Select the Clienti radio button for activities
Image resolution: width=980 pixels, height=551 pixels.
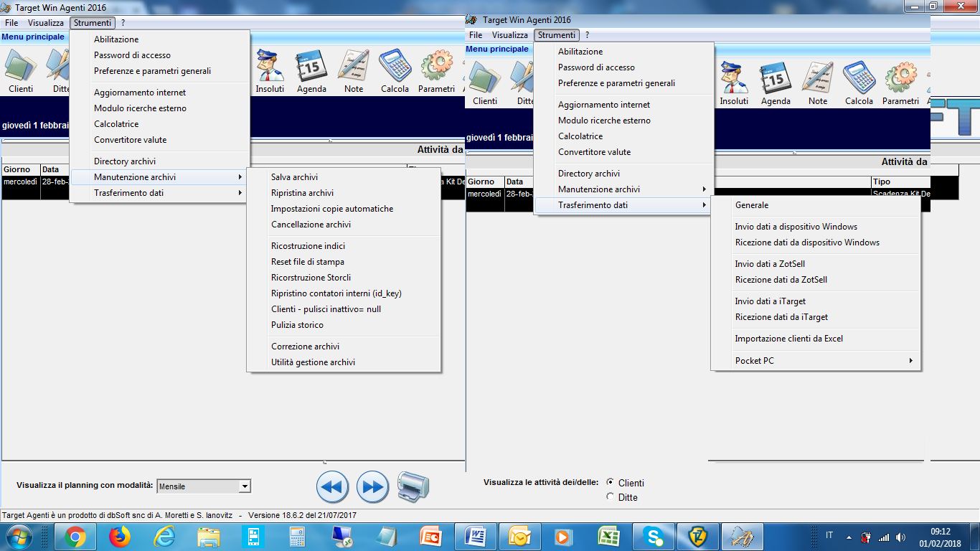tap(611, 483)
